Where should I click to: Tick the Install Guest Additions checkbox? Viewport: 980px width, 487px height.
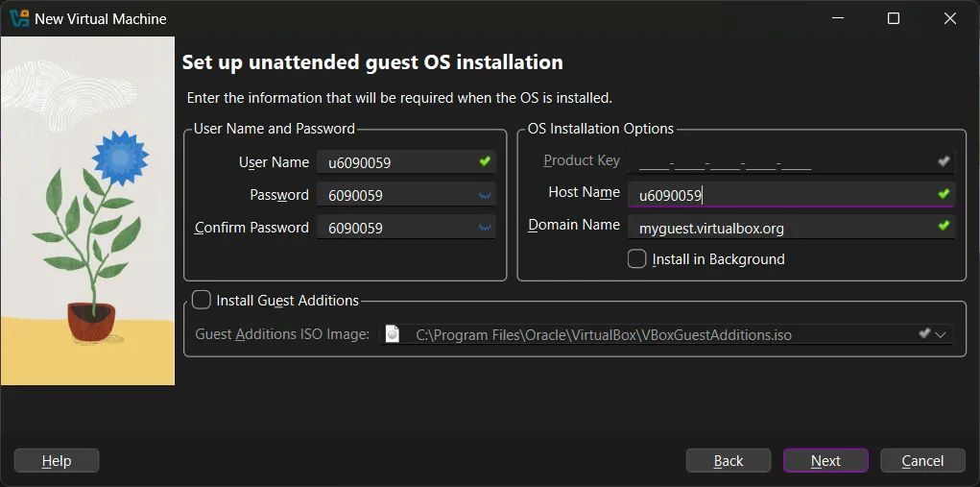pyautogui.click(x=202, y=300)
